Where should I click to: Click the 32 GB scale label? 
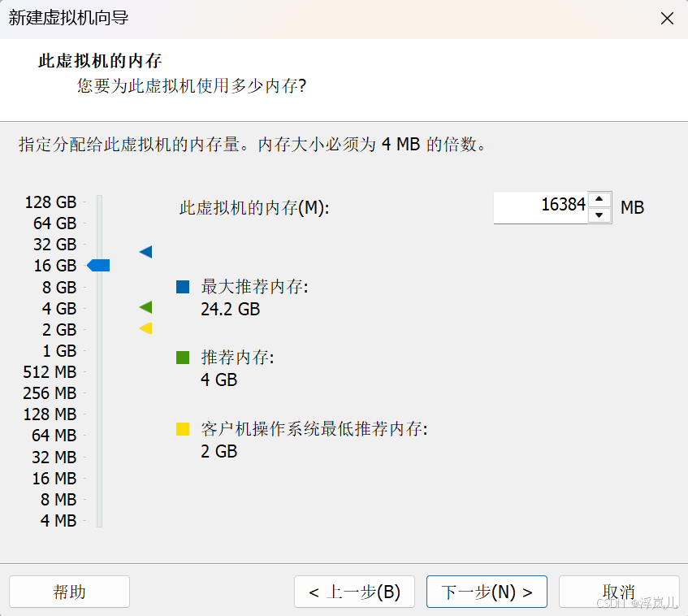(x=55, y=245)
